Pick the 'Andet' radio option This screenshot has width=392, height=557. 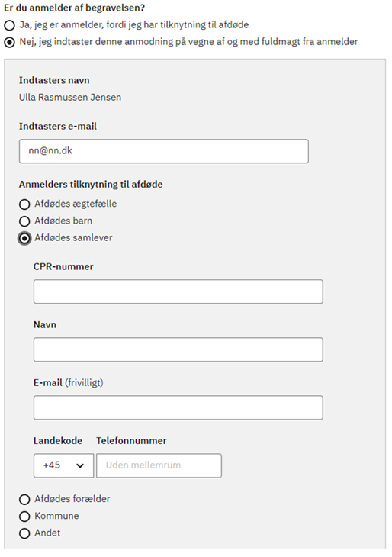(24, 533)
